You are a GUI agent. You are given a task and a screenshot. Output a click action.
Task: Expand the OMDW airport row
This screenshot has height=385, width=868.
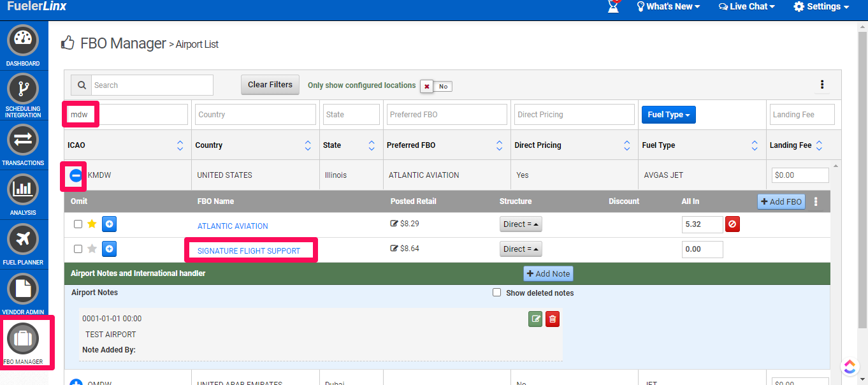pyautogui.click(x=75, y=382)
